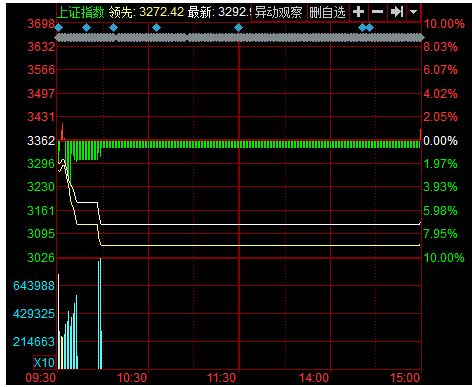Click the red 10.00% upper limit label

(x=444, y=24)
